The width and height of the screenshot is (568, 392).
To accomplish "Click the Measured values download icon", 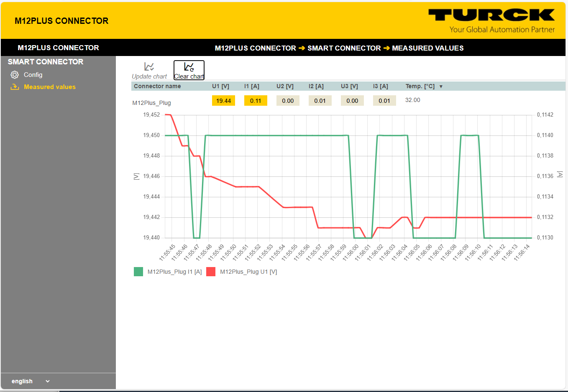I will [x=15, y=87].
